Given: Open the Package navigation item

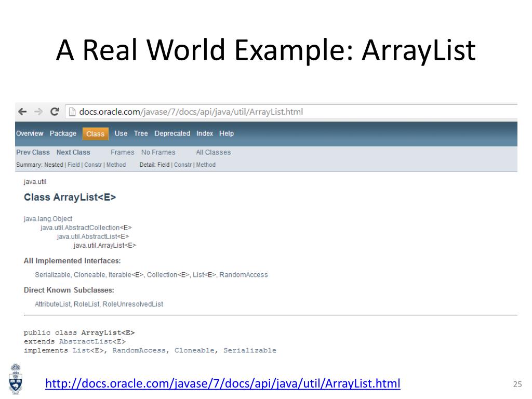Looking at the screenshot, I should [x=63, y=134].
